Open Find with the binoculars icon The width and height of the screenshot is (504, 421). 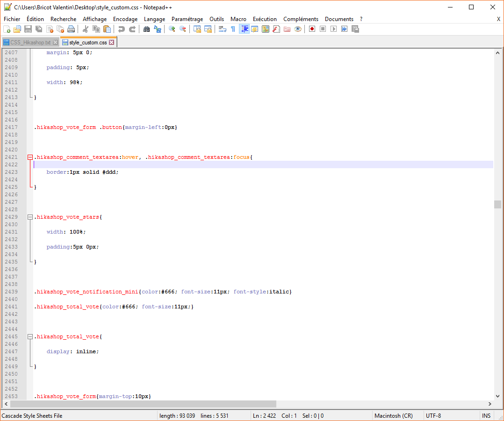pyautogui.click(x=146, y=29)
